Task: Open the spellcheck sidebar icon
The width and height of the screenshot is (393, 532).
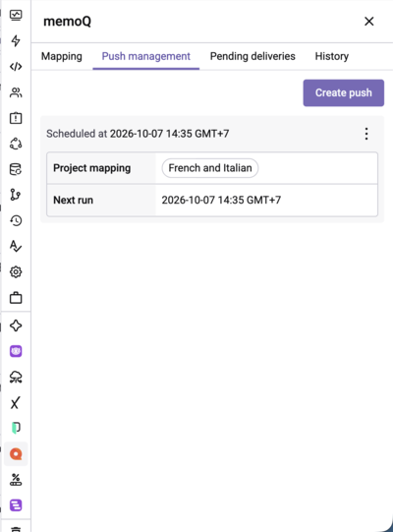Action: (x=16, y=246)
